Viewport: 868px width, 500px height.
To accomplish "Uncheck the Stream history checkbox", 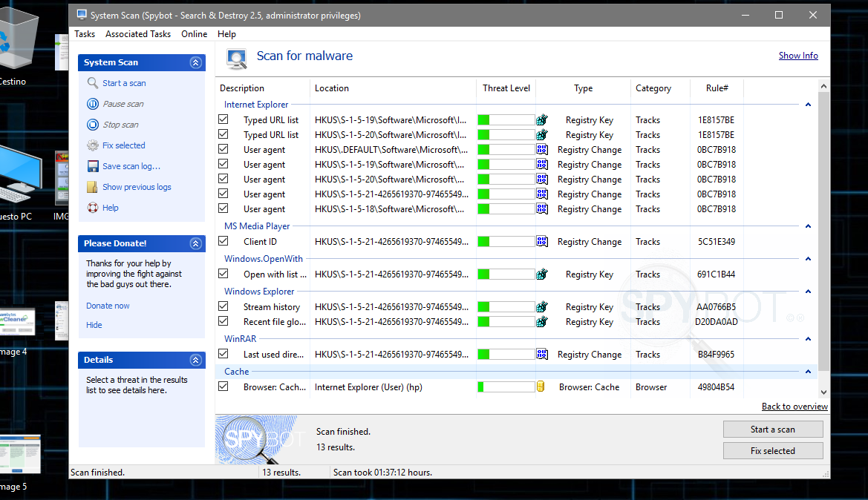I will (x=223, y=306).
